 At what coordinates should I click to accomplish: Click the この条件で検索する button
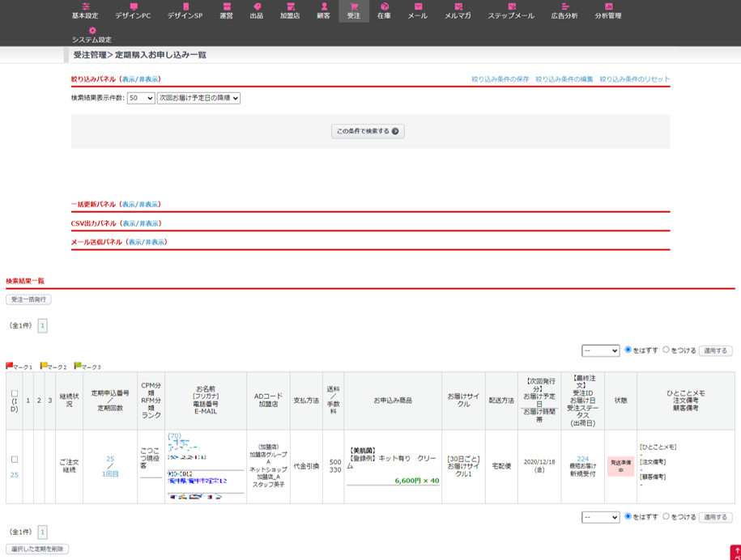(368, 131)
